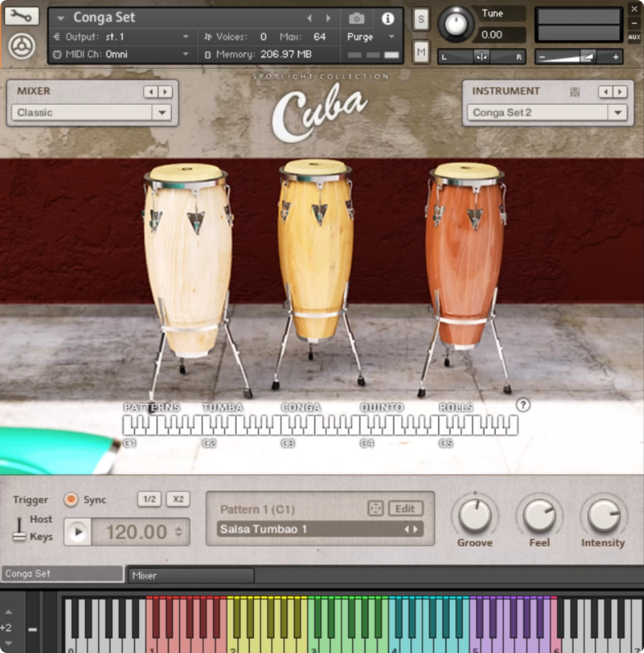
Task: Flip the Host/Keys trigger switch
Action: [19, 529]
